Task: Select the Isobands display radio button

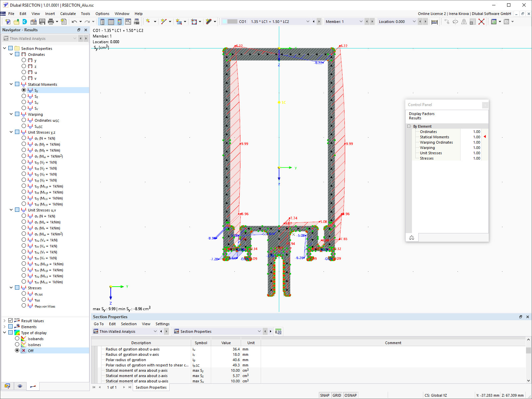Action: (x=17, y=338)
